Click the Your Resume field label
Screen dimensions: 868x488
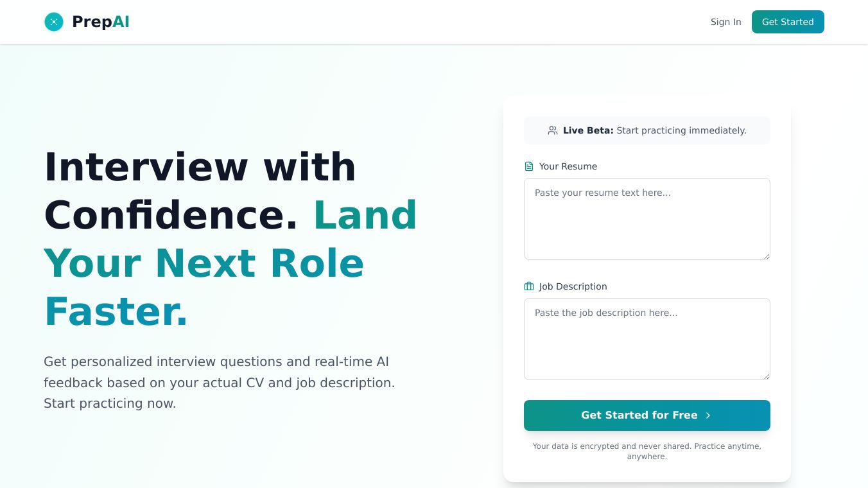click(x=568, y=166)
